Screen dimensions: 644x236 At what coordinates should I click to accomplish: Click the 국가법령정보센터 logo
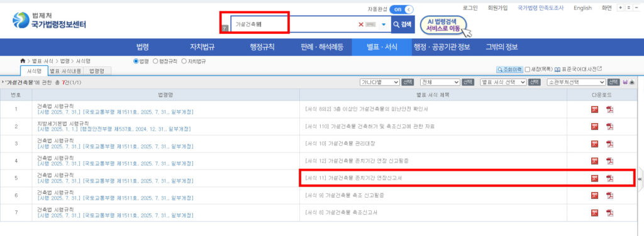[x=49, y=21]
